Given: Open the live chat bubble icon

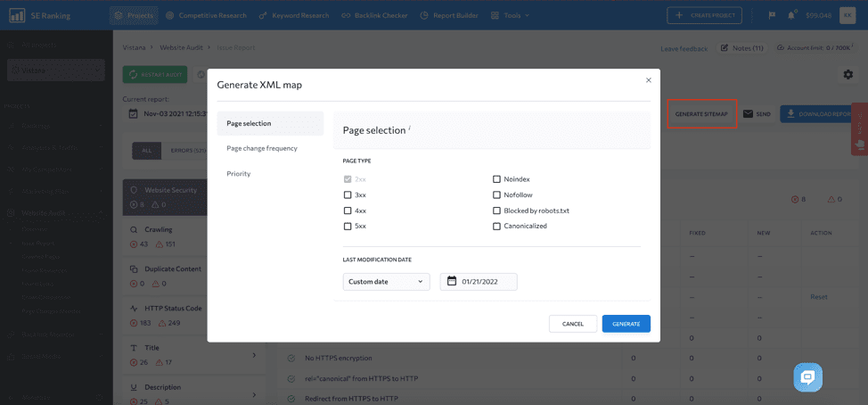Looking at the screenshot, I should (807, 377).
